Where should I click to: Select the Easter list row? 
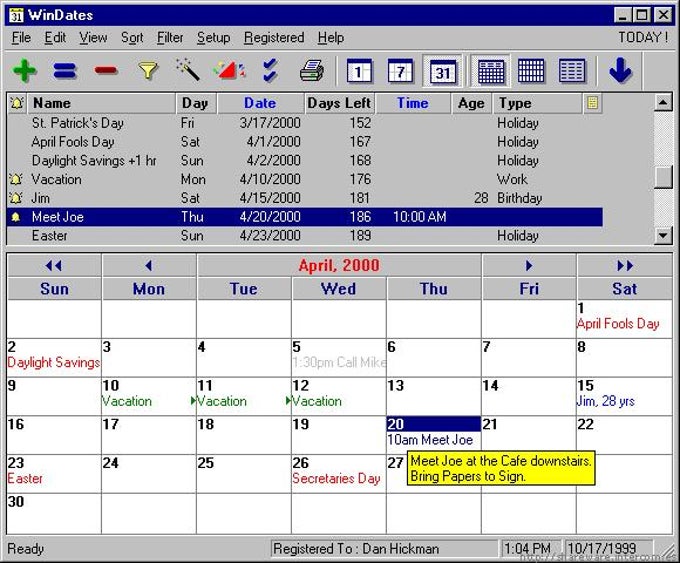(304, 236)
